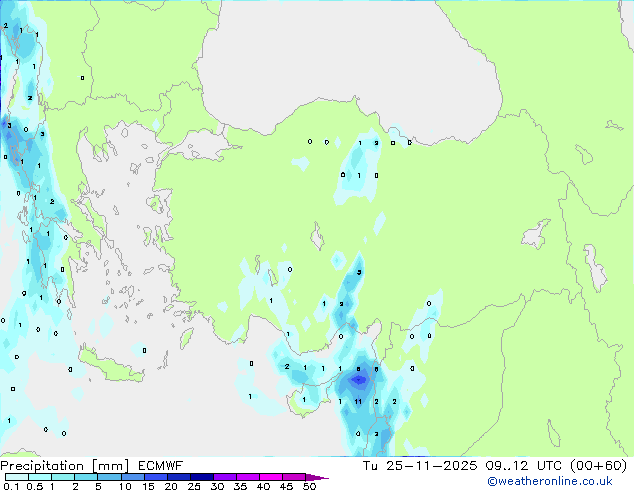Pick the 0.1–0.5 mm legend swatch
This screenshot has height=490, width=634.
click(x=17, y=477)
